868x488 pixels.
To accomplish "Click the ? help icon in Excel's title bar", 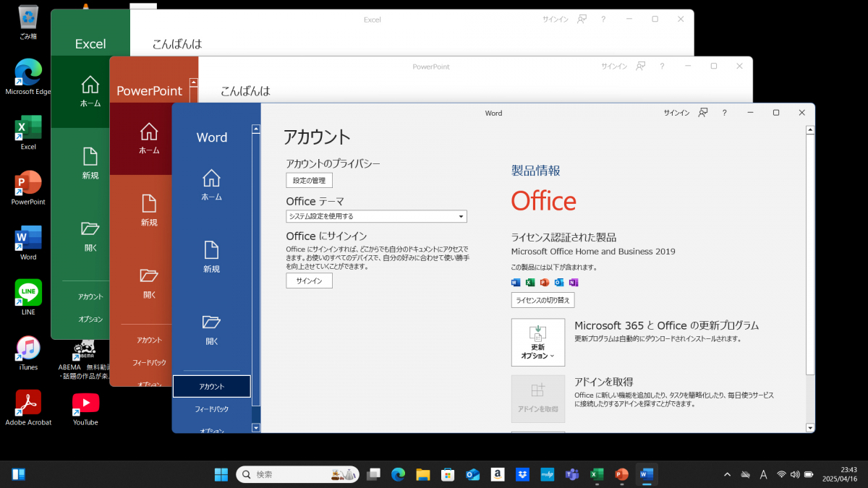I will (603, 20).
